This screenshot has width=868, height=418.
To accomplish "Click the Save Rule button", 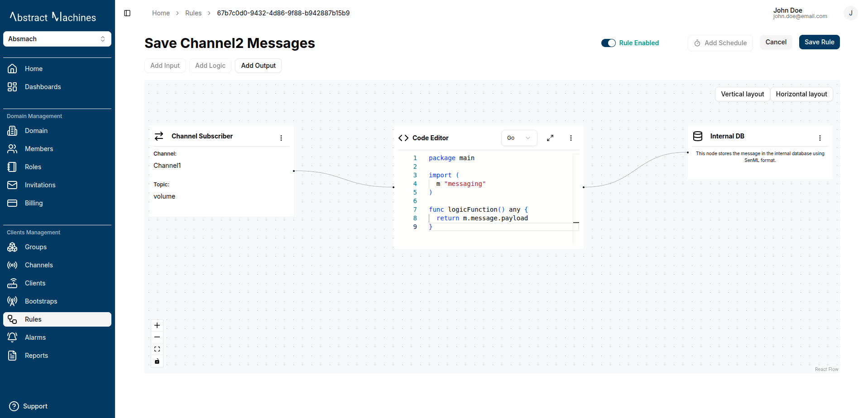I will tap(819, 42).
